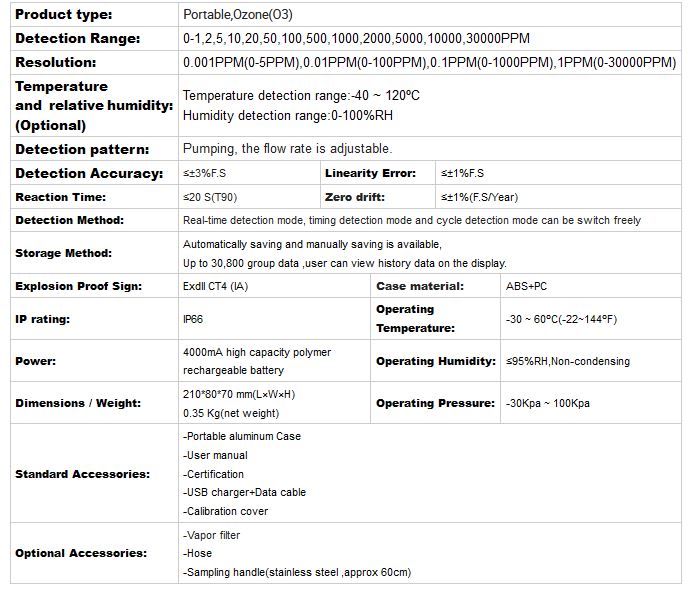Select the '210*80*70 mm(L×W×H)' line

tap(239, 394)
